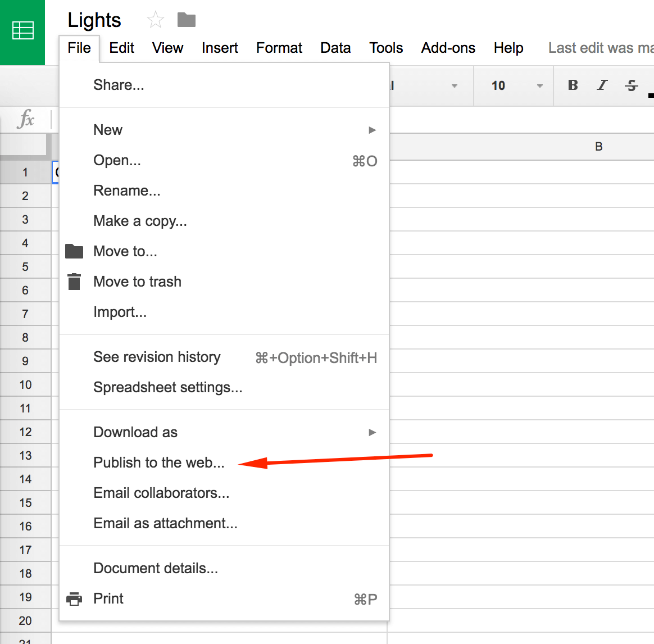Select row 3 header
The image size is (654, 644).
point(25,219)
